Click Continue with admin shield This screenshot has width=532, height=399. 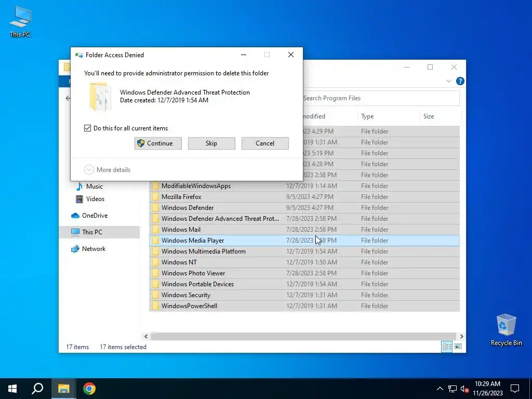pos(158,143)
